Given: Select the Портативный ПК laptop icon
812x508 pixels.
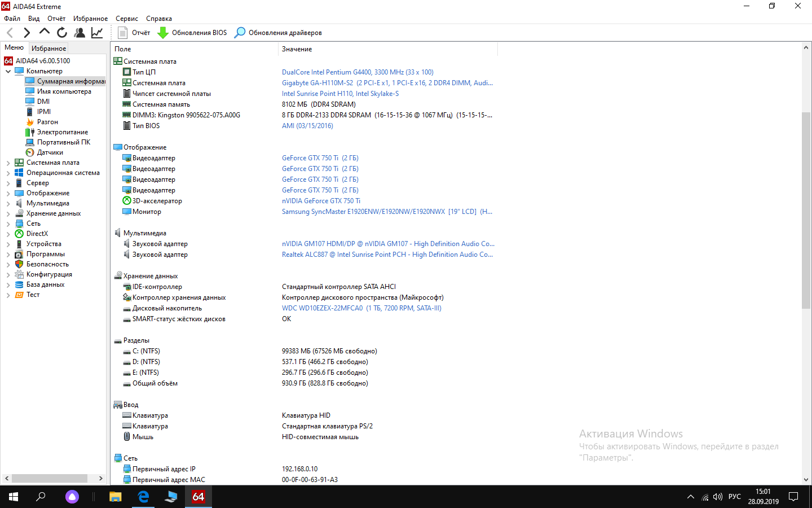Looking at the screenshot, I should 30,142.
